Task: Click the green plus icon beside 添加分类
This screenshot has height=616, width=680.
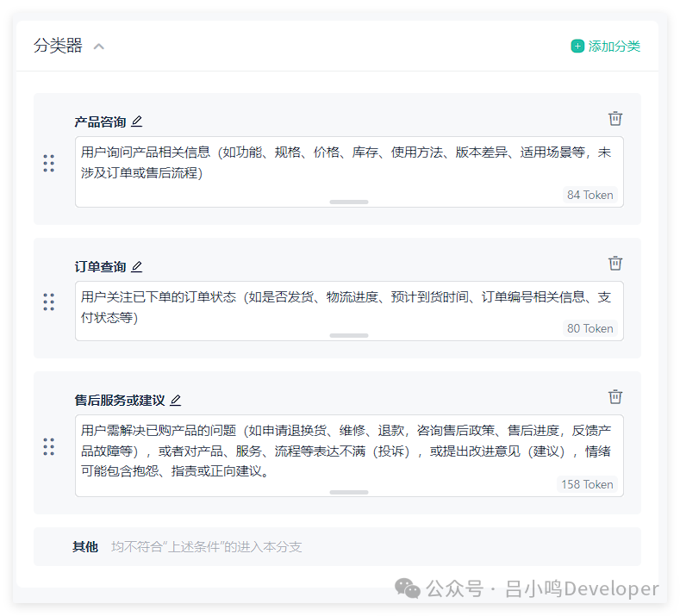Action: click(577, 46)
